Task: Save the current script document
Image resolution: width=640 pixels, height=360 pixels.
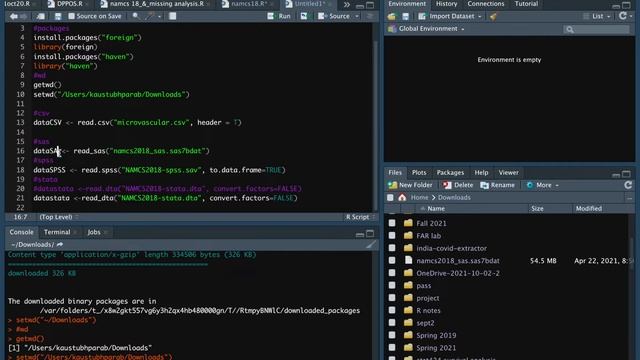Action: (x=58, y=16)
